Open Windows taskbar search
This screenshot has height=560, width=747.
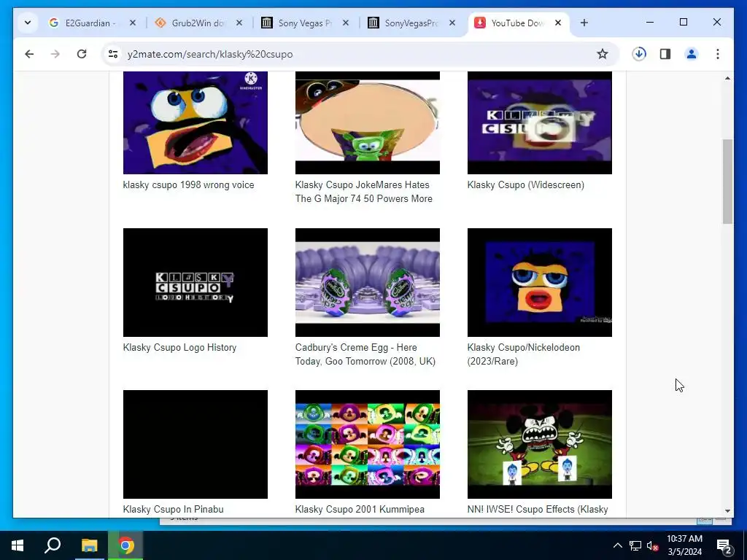pos(53,545)
